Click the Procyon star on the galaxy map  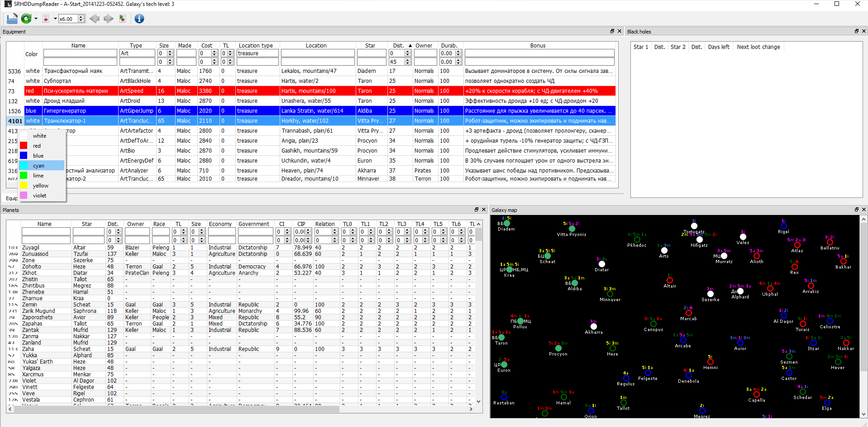558,348
